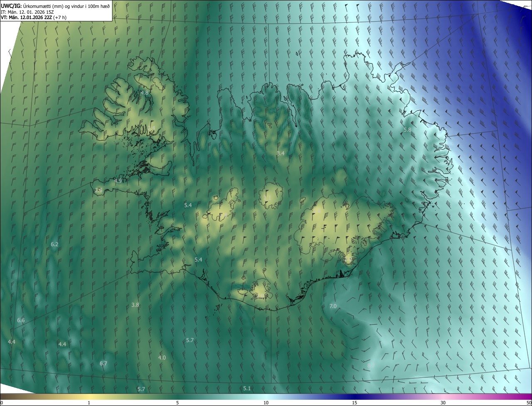Click the 15 tick on the color scale
This screenshot has width=532, height=406.
[x=355, y=403]
